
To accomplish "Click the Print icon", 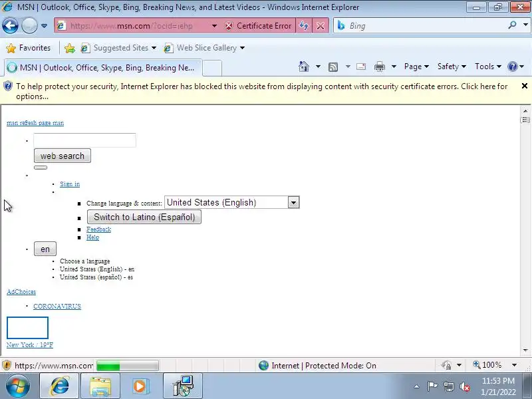I will pyautogui.click(x=379, y=66).
